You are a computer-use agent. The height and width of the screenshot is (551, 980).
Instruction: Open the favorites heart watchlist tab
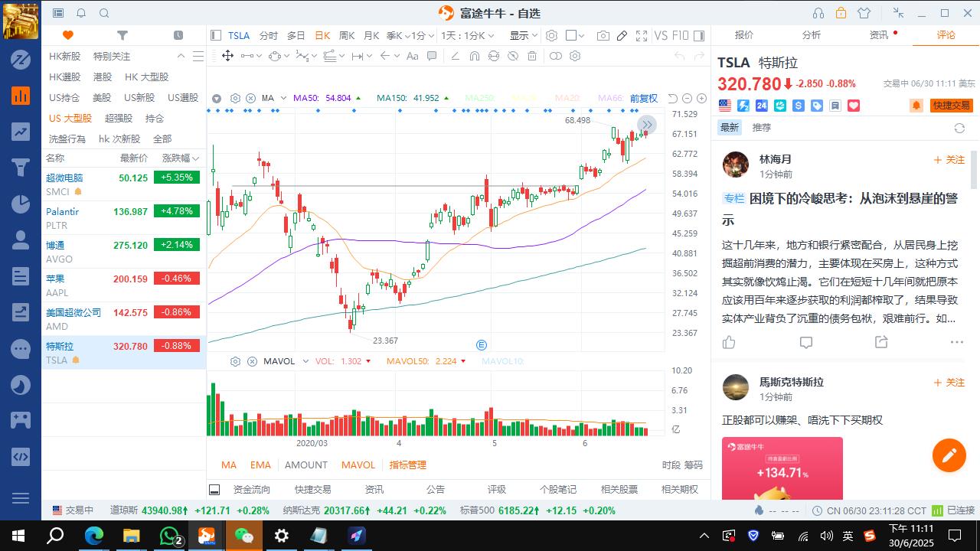point(68,35)
